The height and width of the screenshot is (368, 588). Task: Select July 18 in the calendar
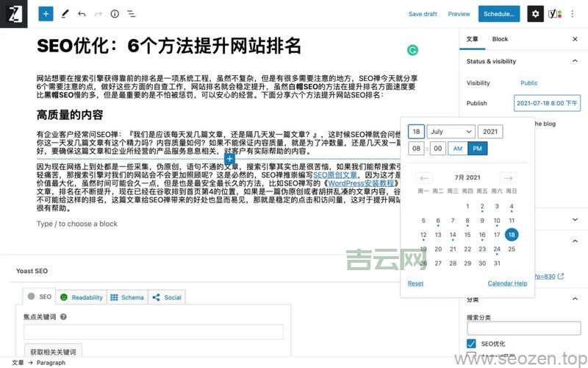512,235
